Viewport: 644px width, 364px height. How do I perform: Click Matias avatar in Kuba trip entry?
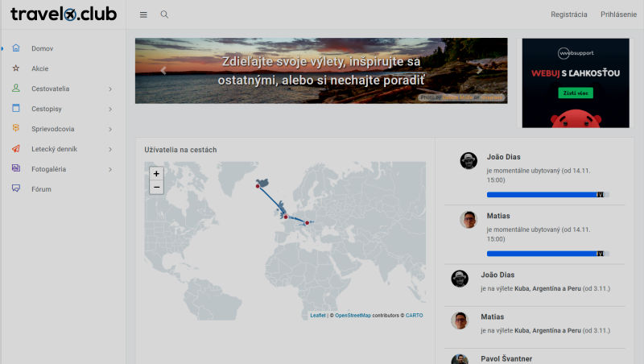point(460,321)
